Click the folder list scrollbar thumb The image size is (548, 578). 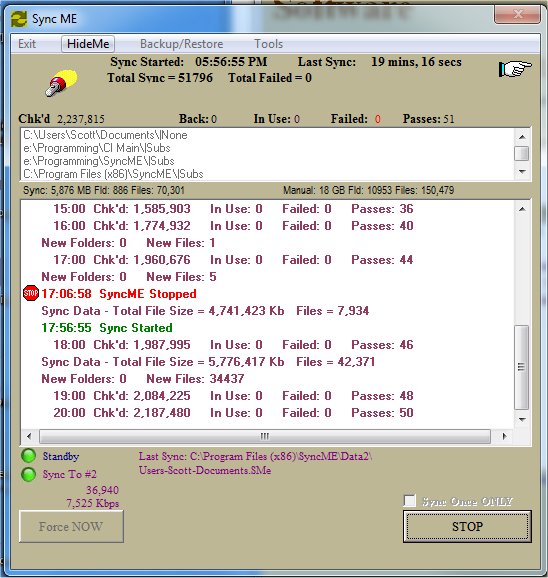coord(522,153)
